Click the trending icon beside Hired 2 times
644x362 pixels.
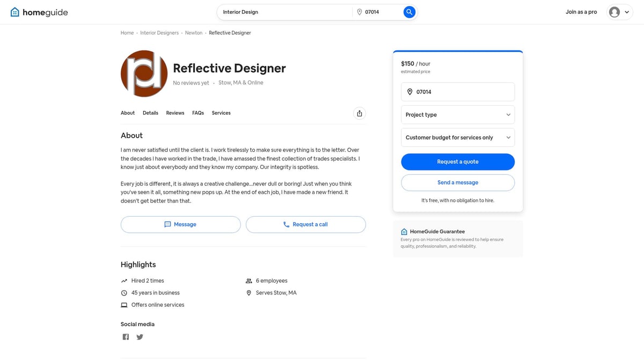coord(124,280)
